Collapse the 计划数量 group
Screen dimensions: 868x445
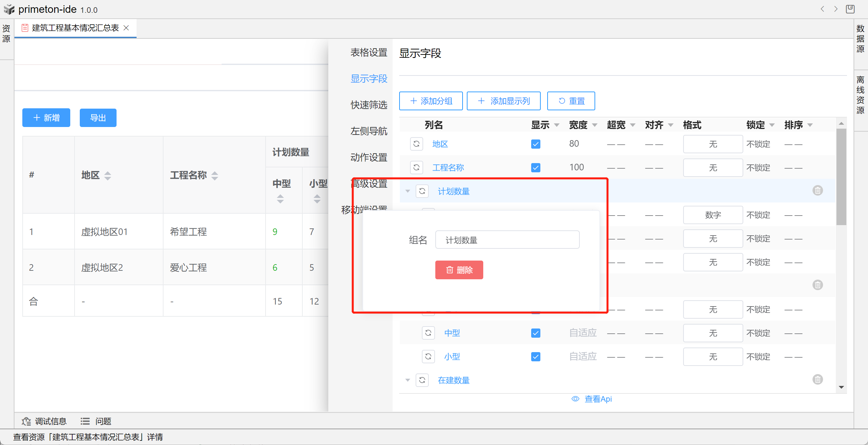point(407,191)
